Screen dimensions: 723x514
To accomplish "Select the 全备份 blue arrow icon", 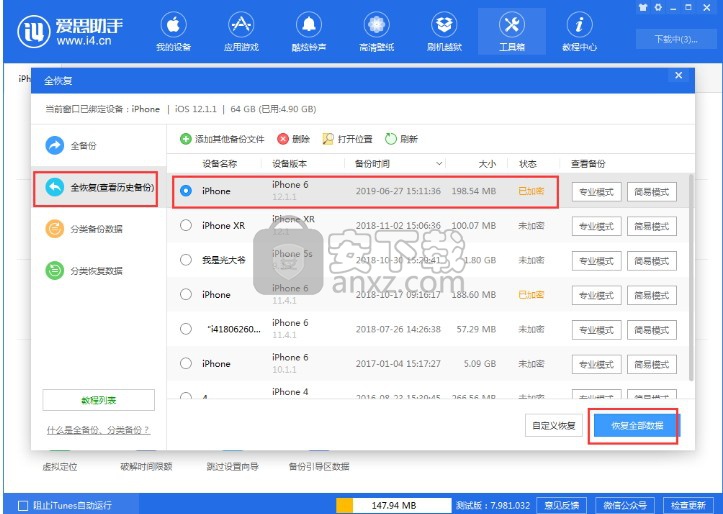I will (54, 146).
